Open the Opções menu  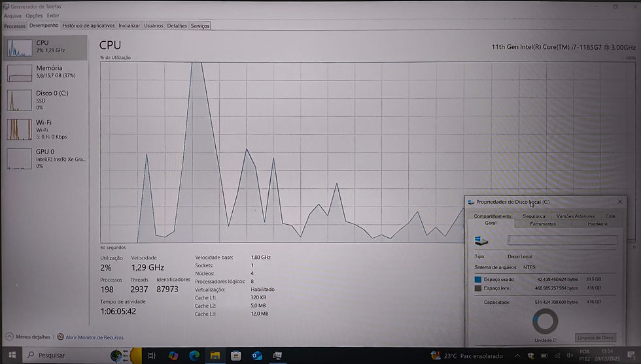coord(34,16)
